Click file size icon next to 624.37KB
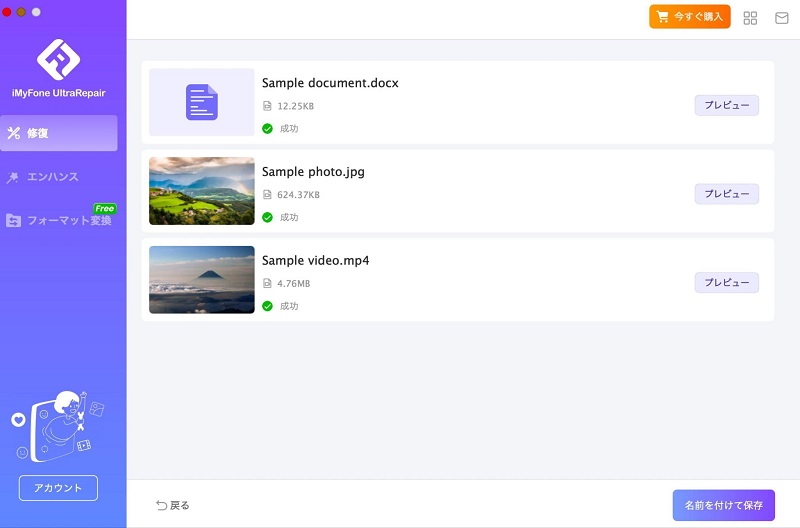 coord(267,195)
